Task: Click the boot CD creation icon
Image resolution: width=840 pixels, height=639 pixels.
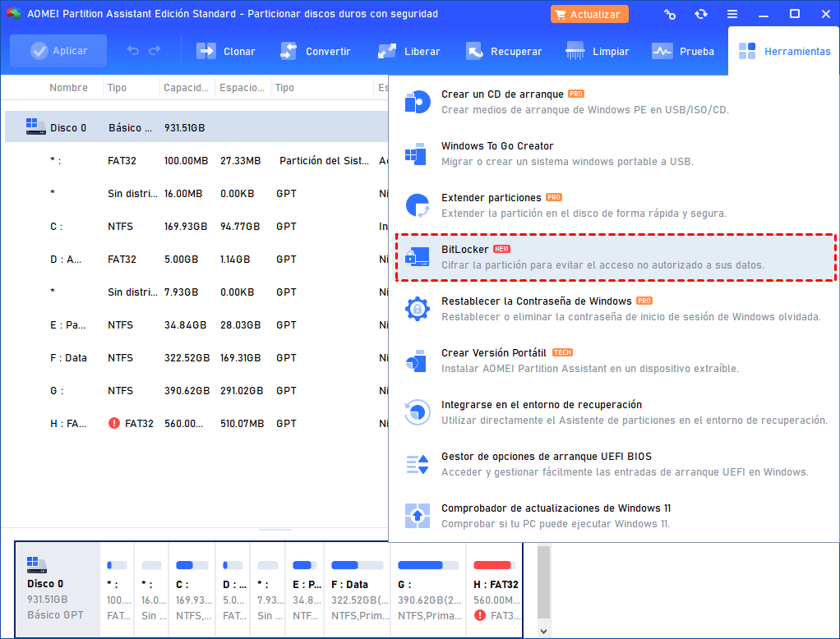Action: tap(418, 102)
